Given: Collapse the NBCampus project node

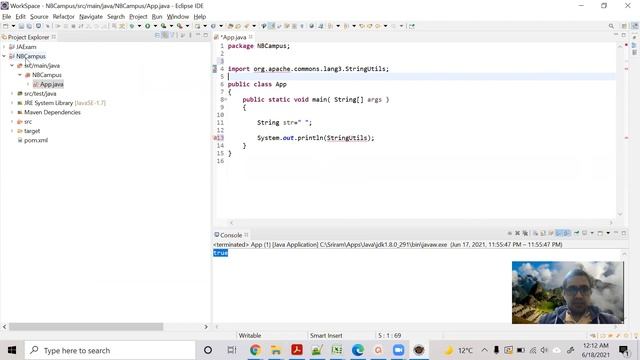Looking at the screenshot, I should pos(4,56).
